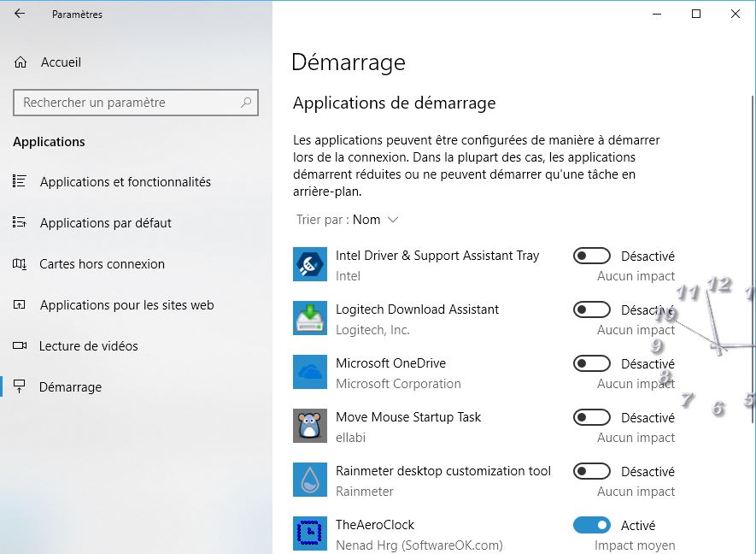Click the Rainmeter desktop customization tool name
The height and width of the screenshot is (554, 756).
click(443, 471)
